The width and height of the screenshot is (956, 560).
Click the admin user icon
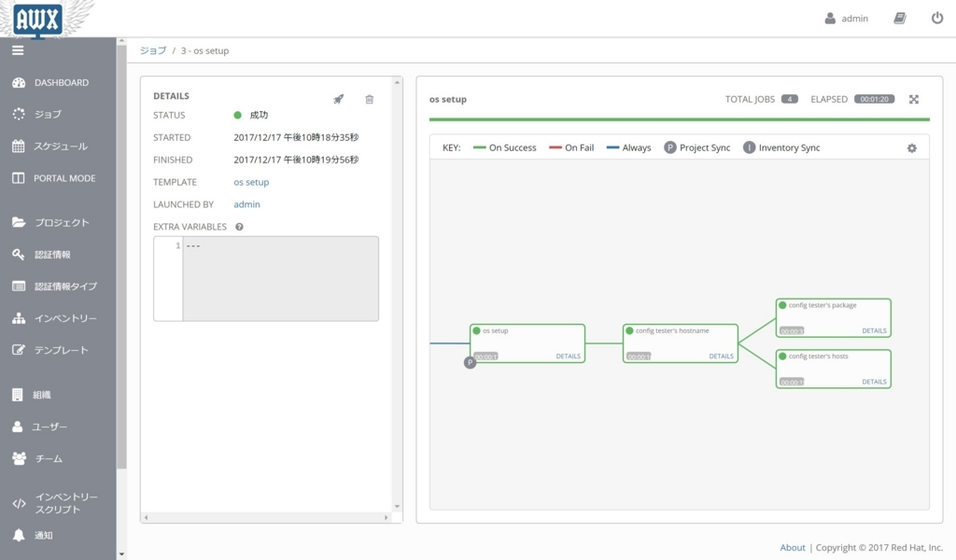click(x=830, y=19)
